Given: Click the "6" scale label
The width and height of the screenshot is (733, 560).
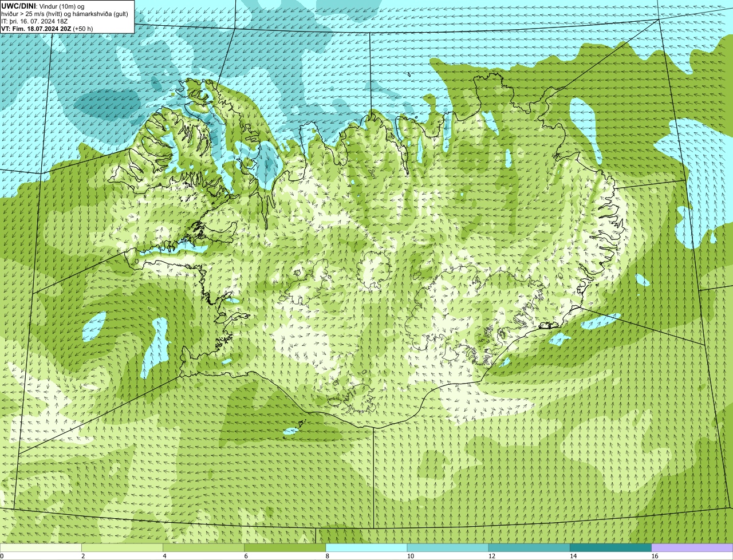Looking at the screenshot, I should click(246, 556).
